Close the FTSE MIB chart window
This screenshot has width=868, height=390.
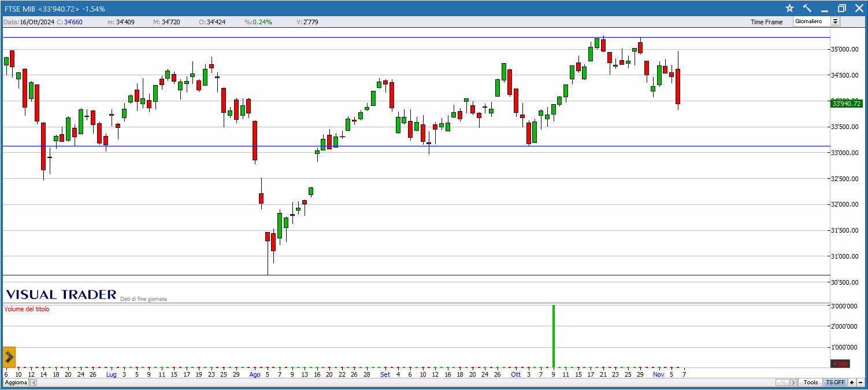pos(858,9)
